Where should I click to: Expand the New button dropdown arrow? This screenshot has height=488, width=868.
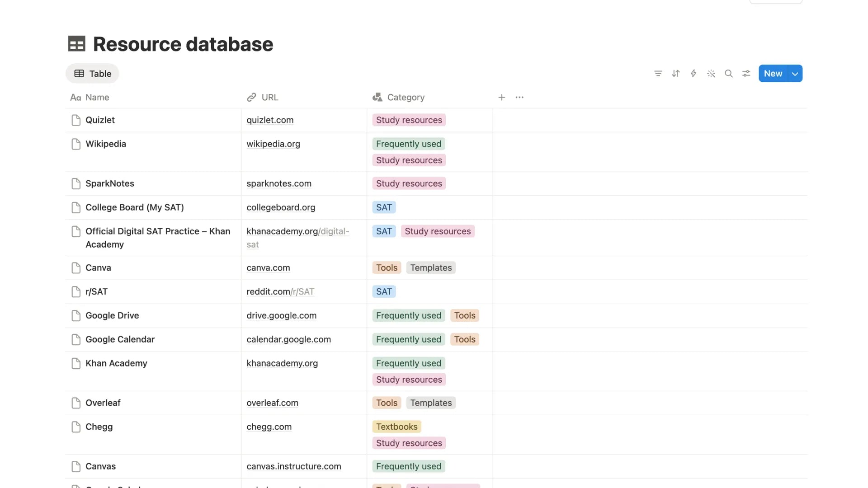[795, 74]
